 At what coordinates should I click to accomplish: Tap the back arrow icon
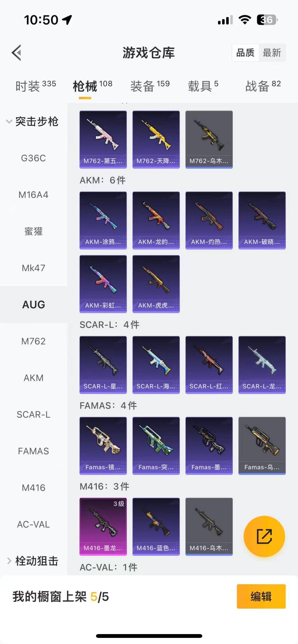coord(17,53)
